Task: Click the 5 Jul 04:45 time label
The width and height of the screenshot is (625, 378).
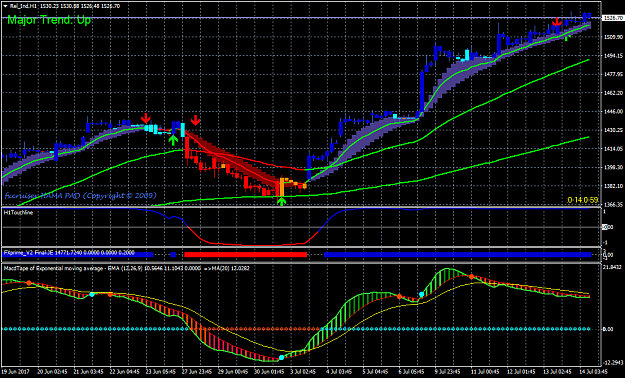Action: click(375, 371)
